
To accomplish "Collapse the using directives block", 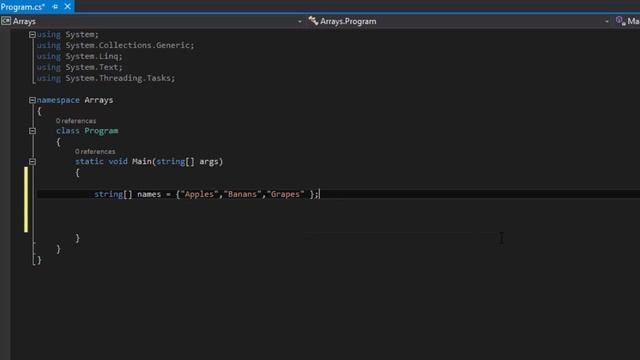I will tap(32, 35).
